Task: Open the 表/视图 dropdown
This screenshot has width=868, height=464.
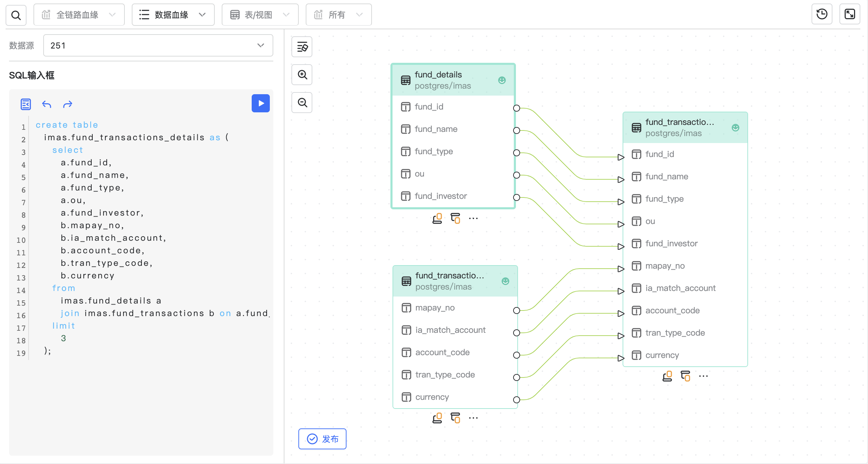Action: point(260,15)
